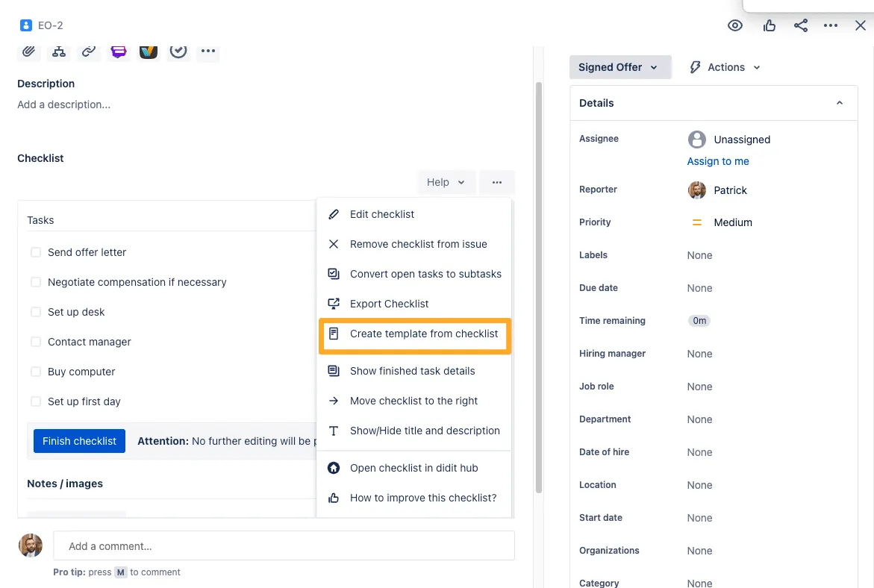Click the Convert to subtasks icon

click(334, 274)
